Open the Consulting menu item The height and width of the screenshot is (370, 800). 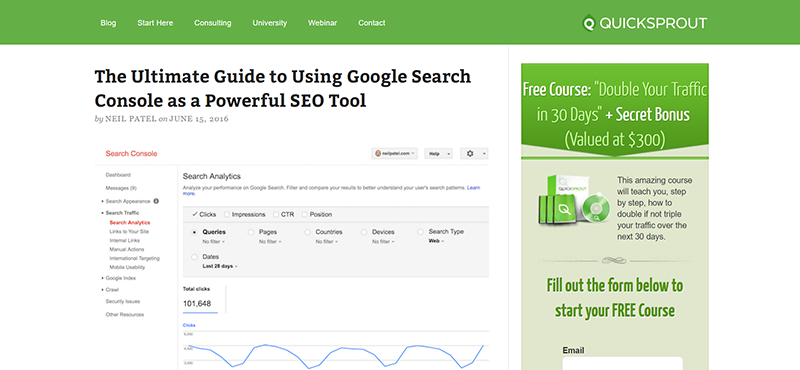[213, 23]
